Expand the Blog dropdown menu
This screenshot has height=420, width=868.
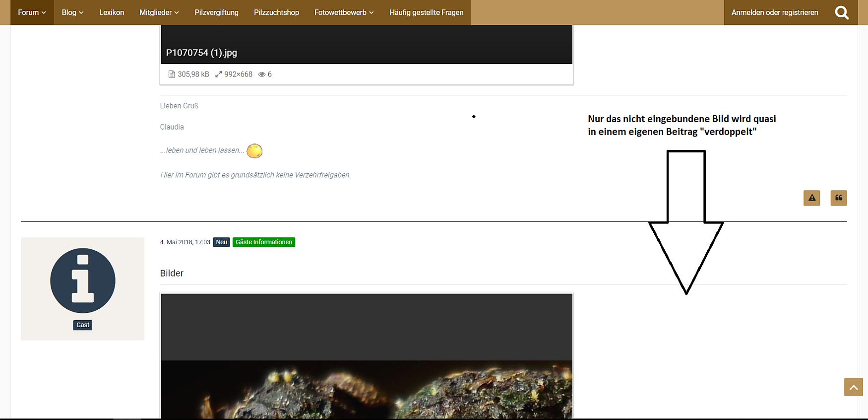pyautogui.click(x=72, y=12)
